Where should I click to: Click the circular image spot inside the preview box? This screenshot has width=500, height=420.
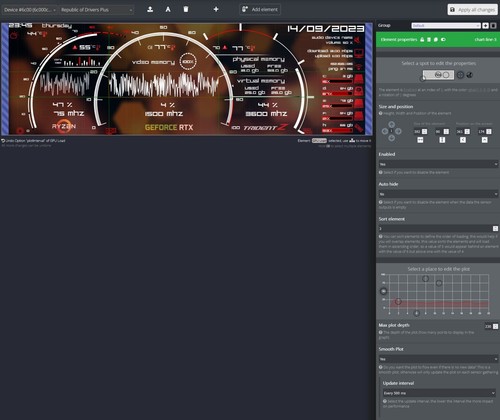click(438, 75)
